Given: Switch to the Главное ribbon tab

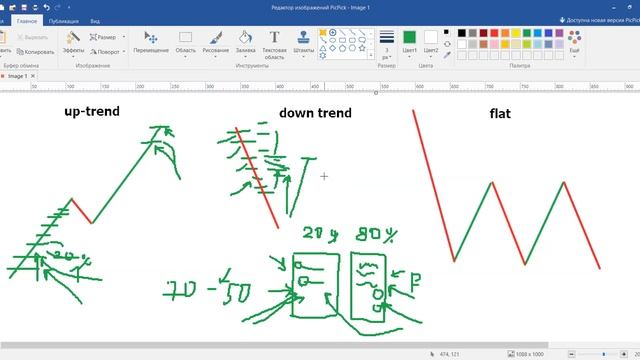Looking at the screenshot, I should coord(27,21).
